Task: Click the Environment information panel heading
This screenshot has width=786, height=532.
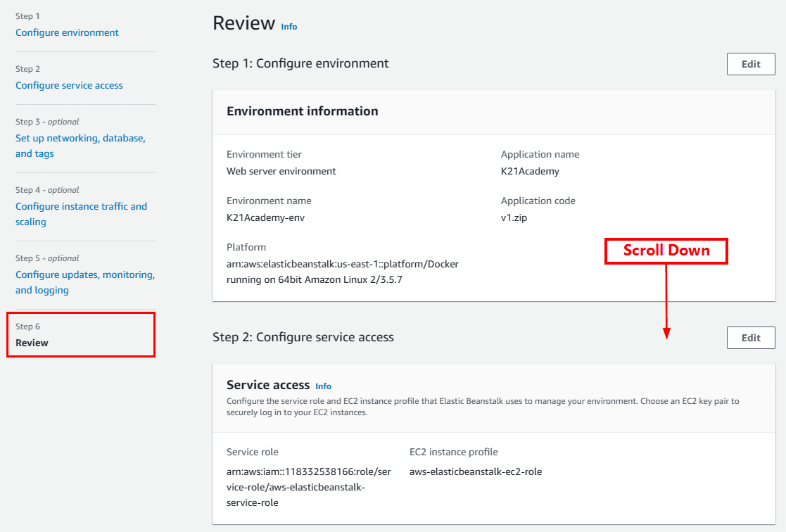Action: click(302, 111)
